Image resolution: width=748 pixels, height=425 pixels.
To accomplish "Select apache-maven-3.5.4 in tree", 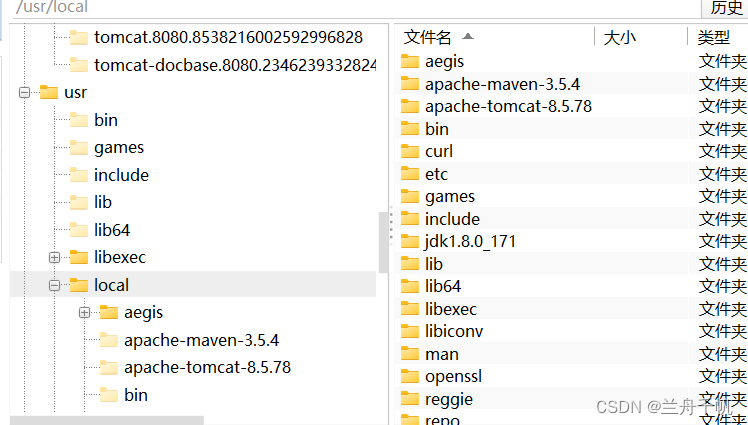I will 201,341.
